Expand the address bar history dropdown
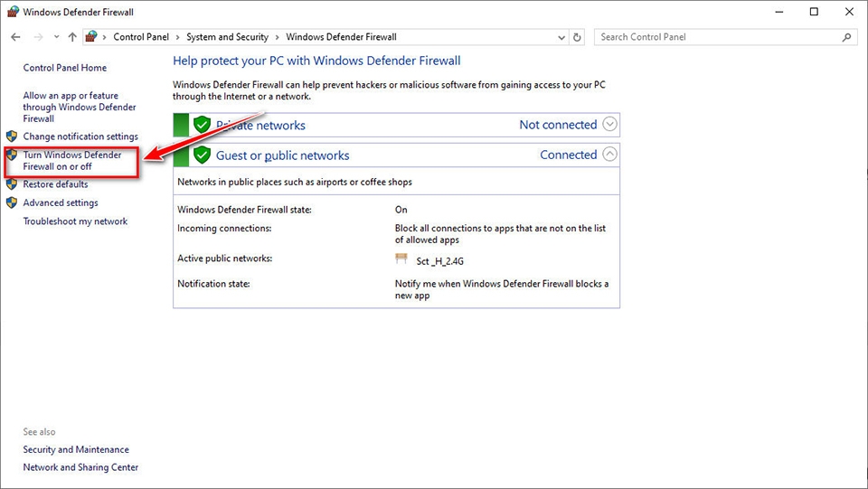This screenshot has width=868, height=489. click(561, 38)
